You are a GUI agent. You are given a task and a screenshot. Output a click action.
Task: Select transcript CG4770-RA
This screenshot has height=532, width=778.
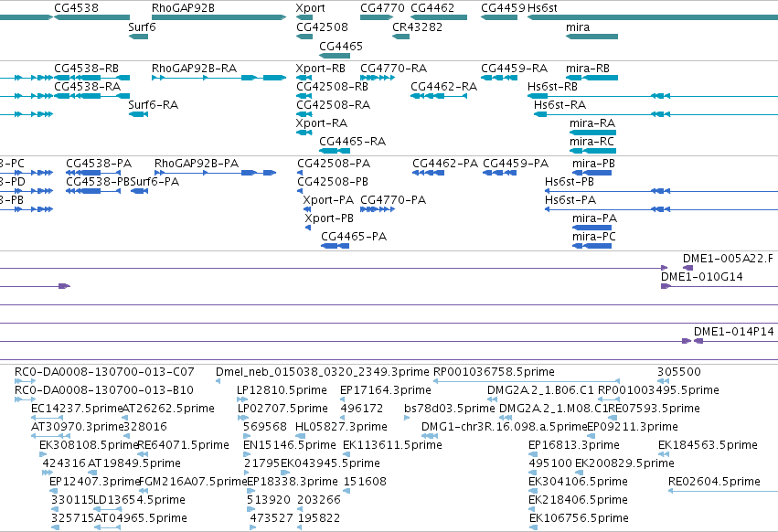click(393, 69)
